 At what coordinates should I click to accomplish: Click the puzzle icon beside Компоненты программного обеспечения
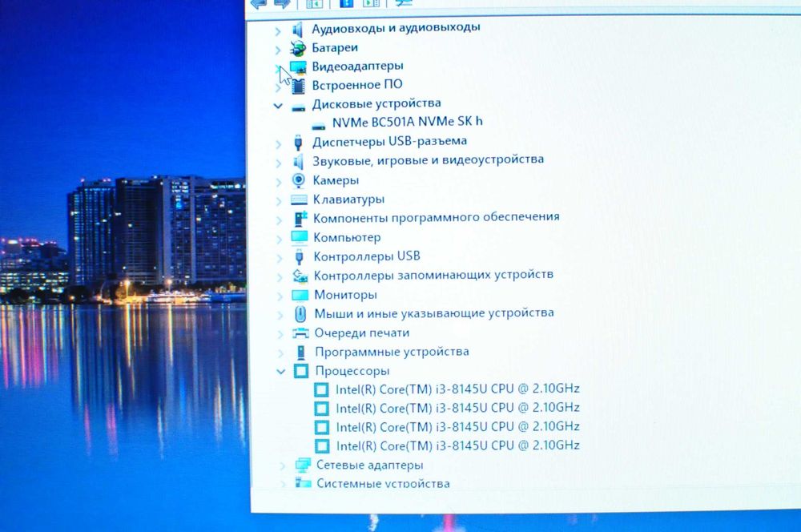point(300,218)
